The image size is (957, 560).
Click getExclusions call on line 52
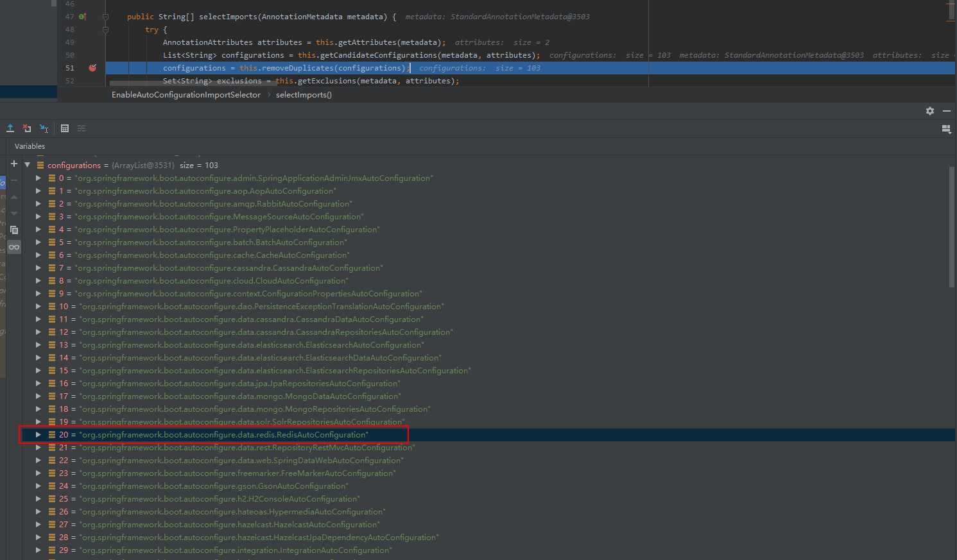[x=326, y=81]
